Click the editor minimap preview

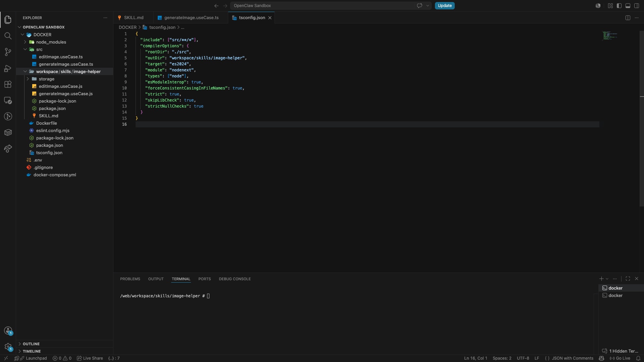(x=610, y=36)
